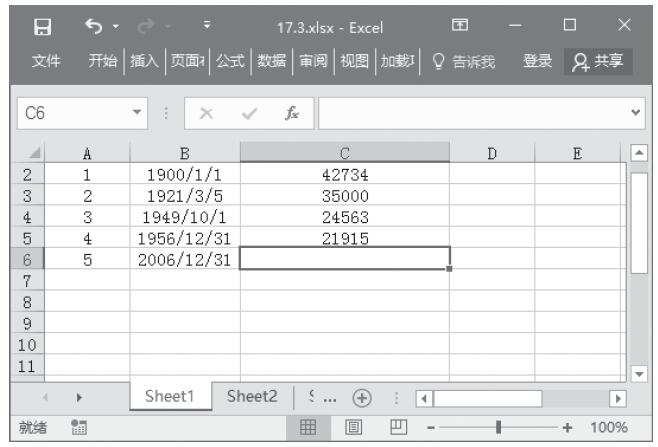The height and width of the screenshot is (447, 658).
Task: Switch to Sheet2 tab
Action: pos(252,397)
